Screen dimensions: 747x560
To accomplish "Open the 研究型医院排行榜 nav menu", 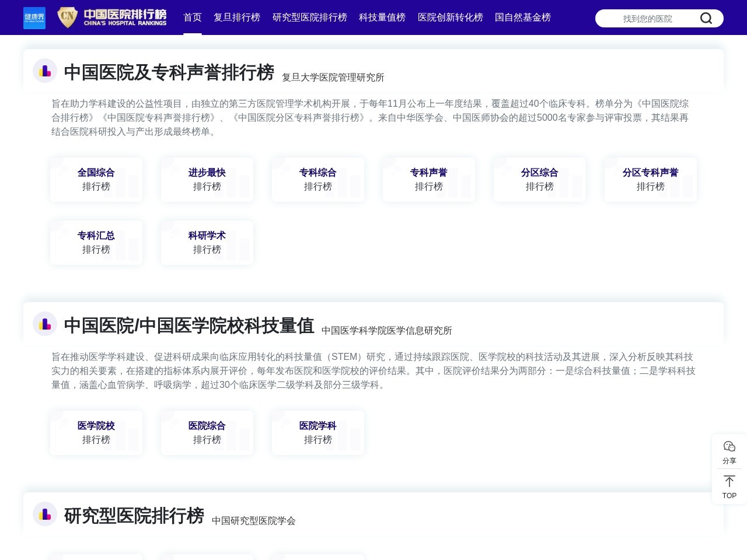I will pos(310,17).
